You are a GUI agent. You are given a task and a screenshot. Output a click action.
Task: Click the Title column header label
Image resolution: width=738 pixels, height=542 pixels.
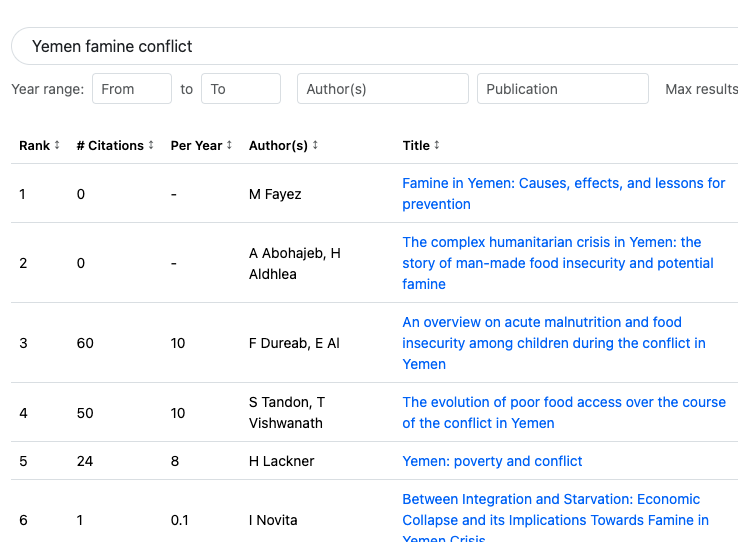pos(416,145)
